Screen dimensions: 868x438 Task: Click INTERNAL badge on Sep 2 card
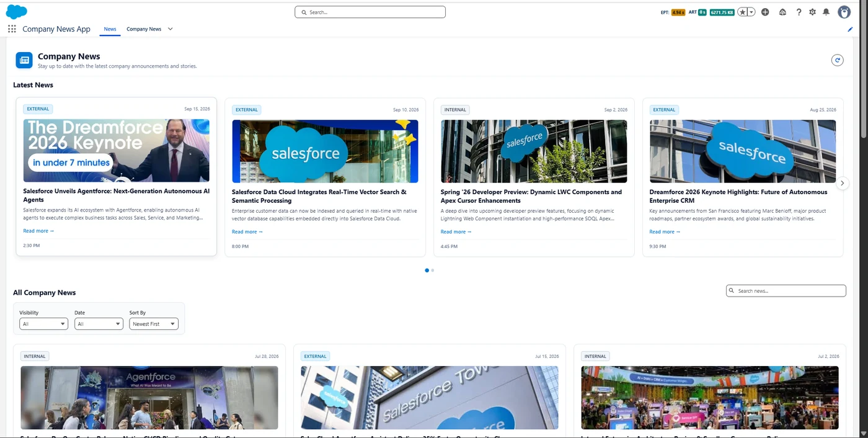(x=455, y=110)
